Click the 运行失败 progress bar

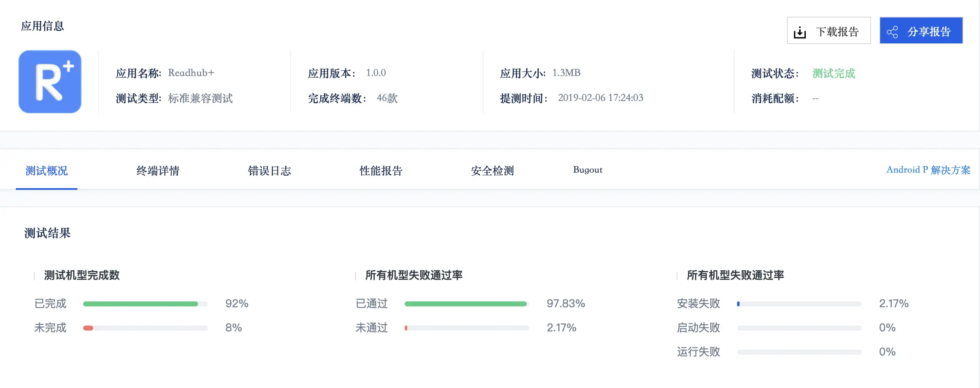point(799,352)
